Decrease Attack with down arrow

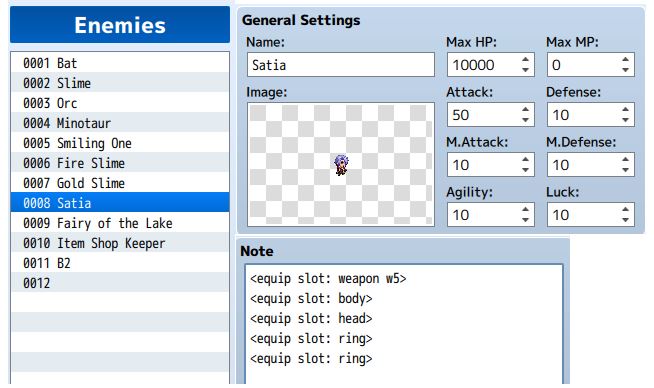(526, 120)
